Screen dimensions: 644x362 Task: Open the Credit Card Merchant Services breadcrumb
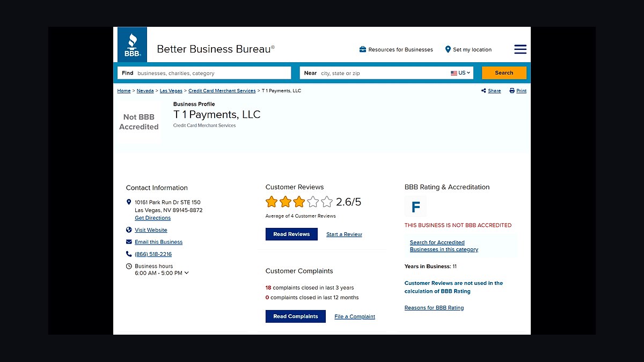click(x=222, y=91)
